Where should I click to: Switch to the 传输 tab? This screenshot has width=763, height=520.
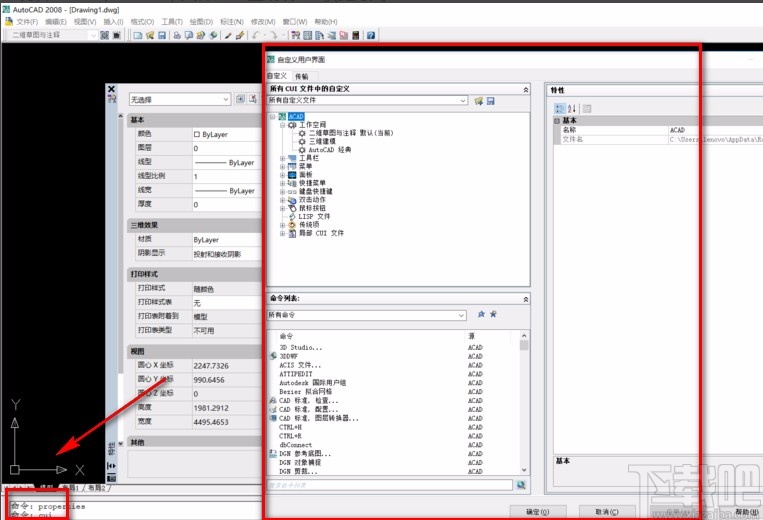pos(302,76)
